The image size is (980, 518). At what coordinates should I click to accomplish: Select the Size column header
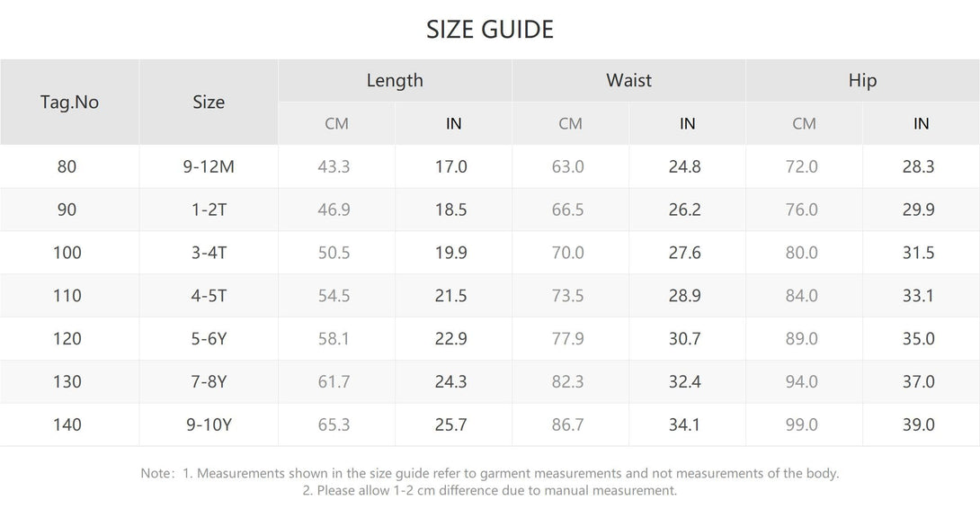tap(208, 102)
